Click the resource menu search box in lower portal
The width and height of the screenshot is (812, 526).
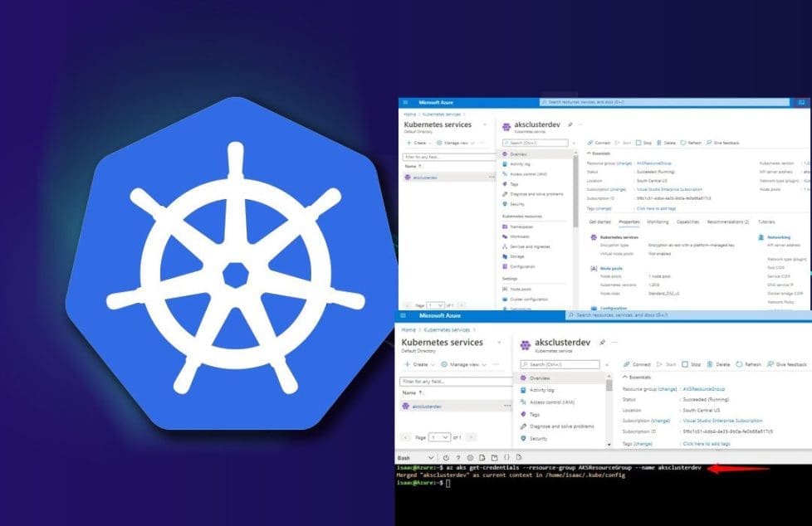click(560, 364)
